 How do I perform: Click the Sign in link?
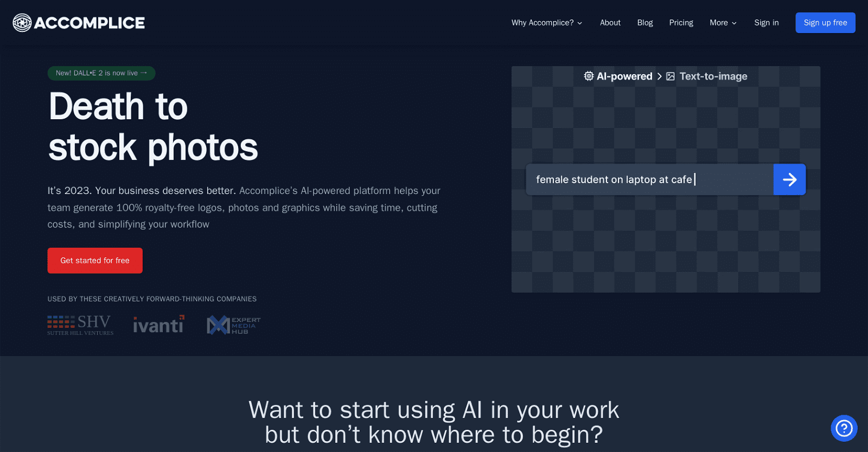click(766, 23)
